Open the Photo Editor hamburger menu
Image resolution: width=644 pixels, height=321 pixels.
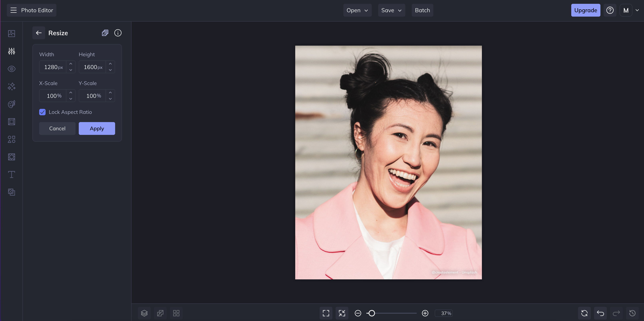[x=14, y=10]
